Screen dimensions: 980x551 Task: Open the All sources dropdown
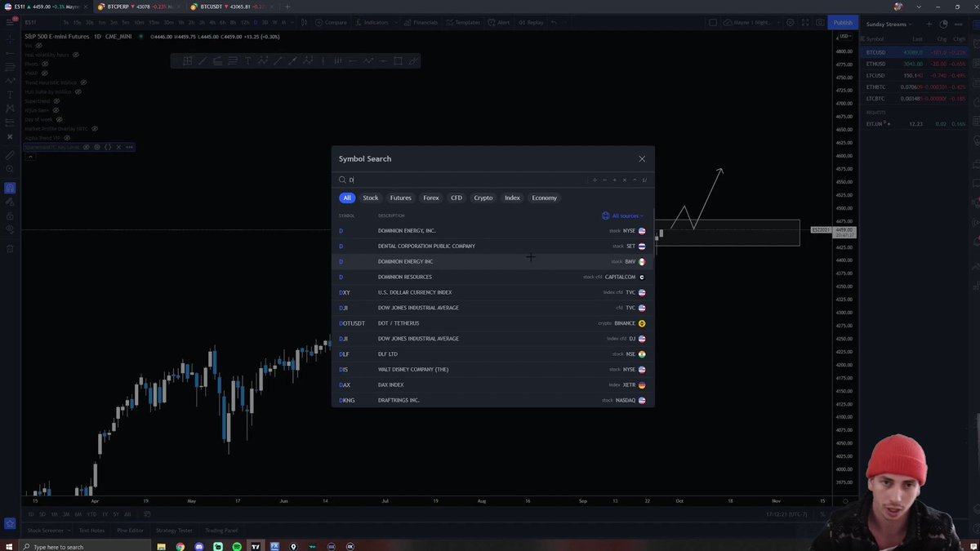click(x=623, y=216)
